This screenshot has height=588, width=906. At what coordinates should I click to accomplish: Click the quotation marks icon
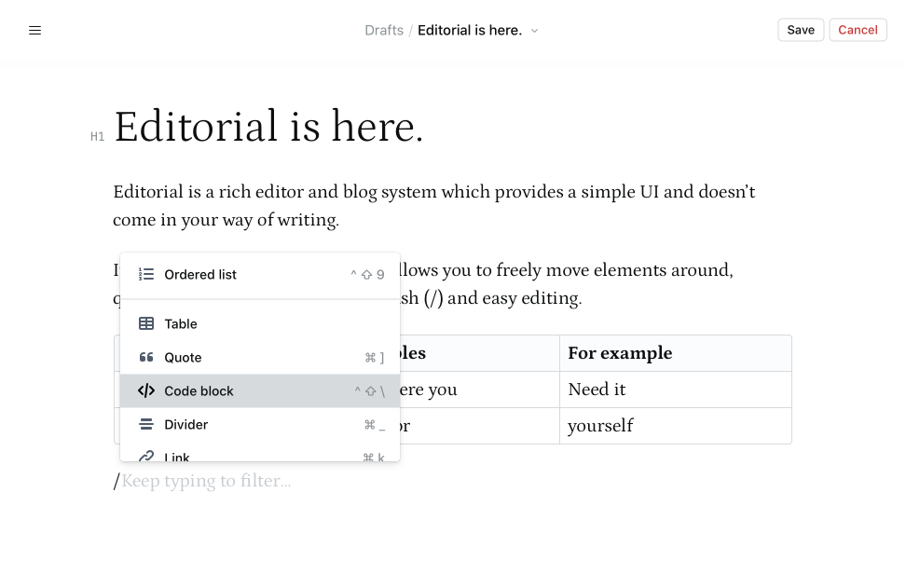tap(146, 357)
